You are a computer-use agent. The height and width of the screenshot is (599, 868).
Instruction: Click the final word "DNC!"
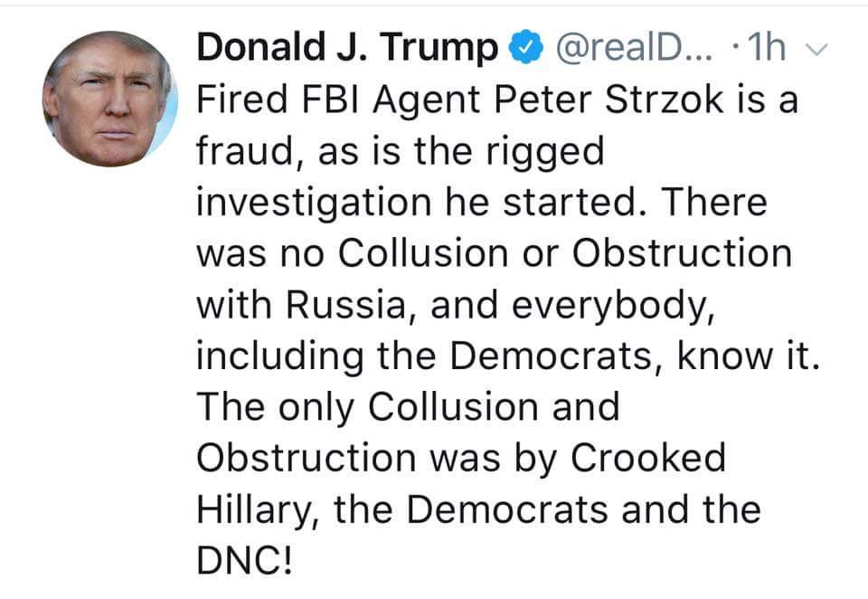coord(244,561)
